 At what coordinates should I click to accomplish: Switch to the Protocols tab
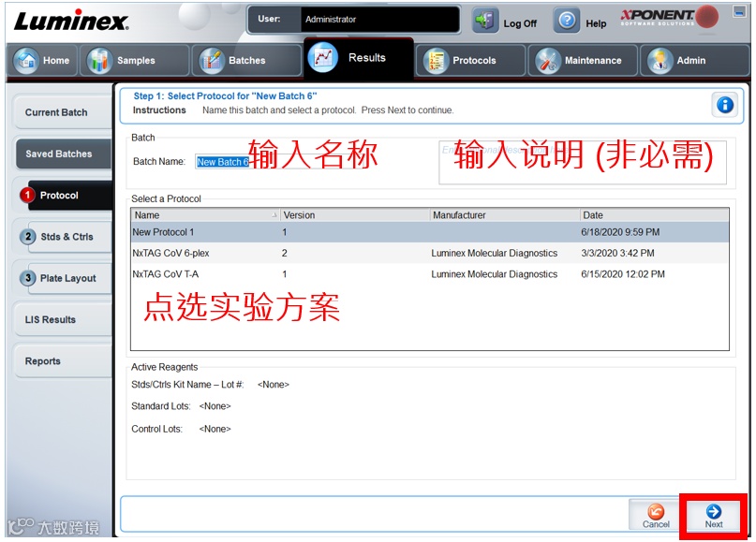coord(470,60)
